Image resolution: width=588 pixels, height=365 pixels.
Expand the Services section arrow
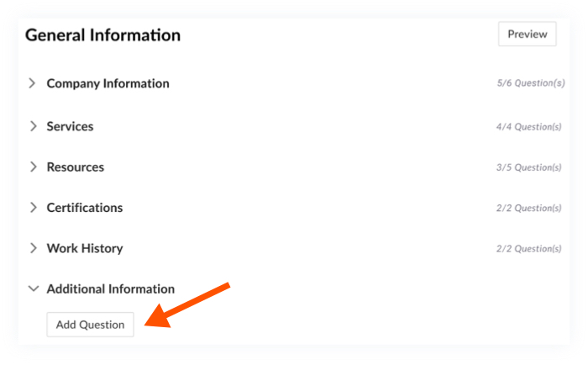(x=33, y=126)
